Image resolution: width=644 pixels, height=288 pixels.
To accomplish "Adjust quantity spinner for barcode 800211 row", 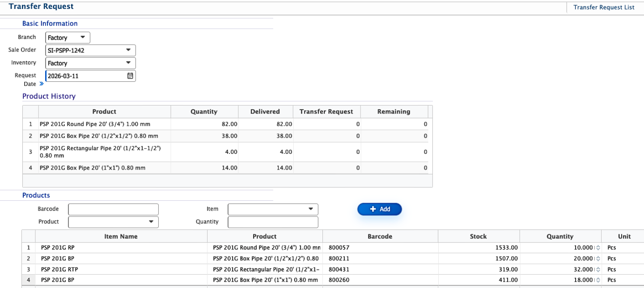I will coord(598,258).
